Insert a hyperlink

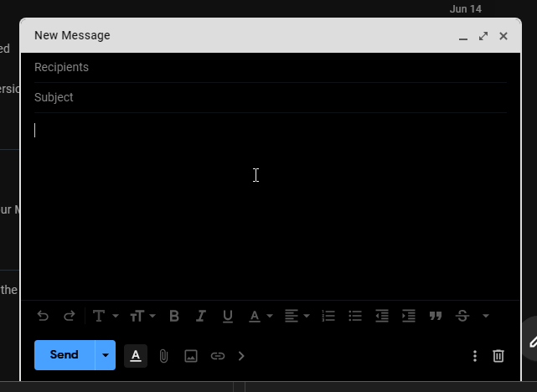(218, 356)
